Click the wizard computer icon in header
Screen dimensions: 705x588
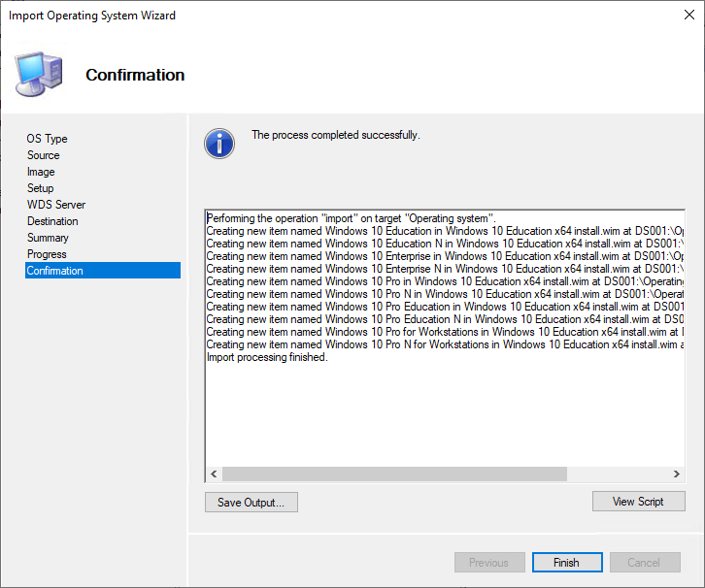click(39, 73)
